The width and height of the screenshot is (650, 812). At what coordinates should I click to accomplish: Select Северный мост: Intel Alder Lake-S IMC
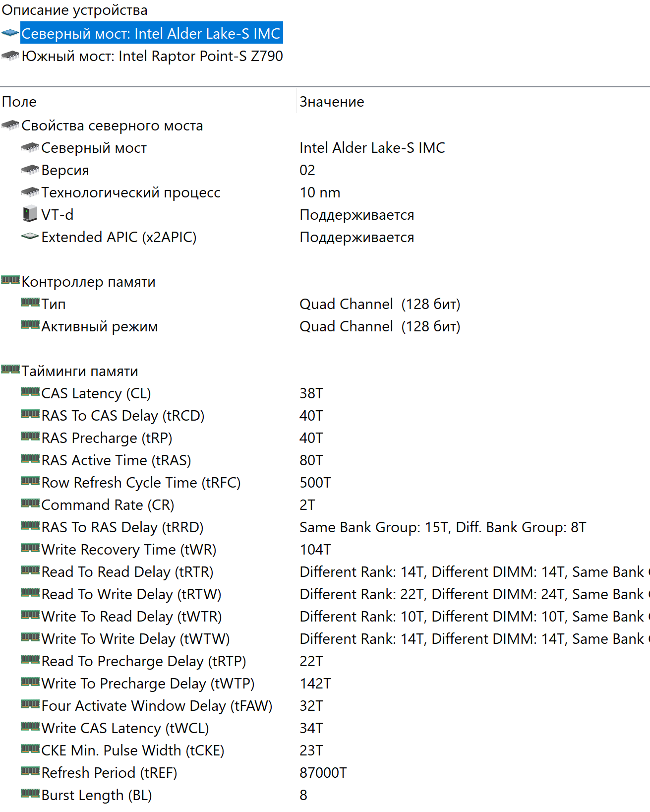[151, 33]
